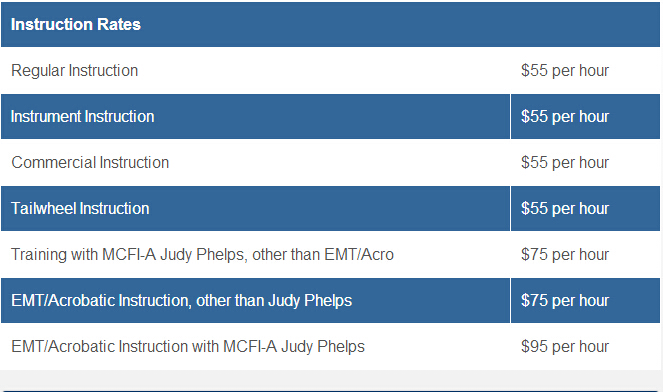Click the Commercial Instruction $55 per hour rate
Screen dimensions: 663x392
pos(565,162)
